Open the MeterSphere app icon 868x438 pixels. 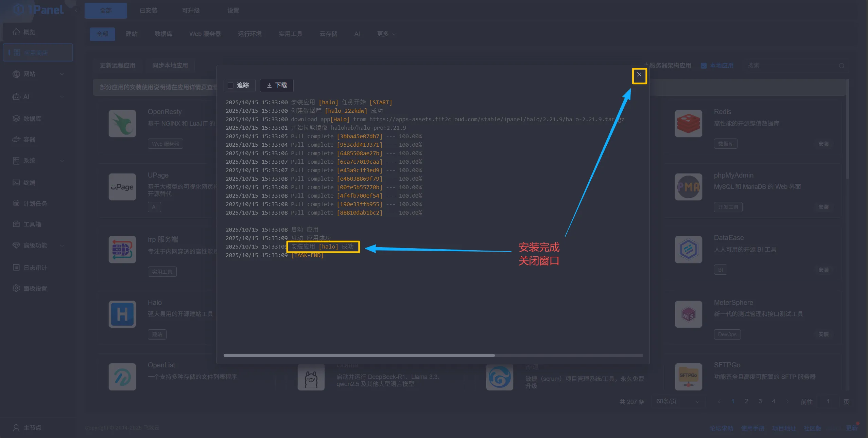tap(688, 314)
